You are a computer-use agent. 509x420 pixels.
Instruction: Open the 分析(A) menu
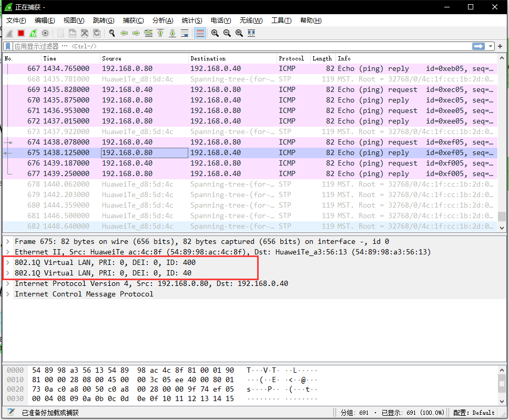click(162, 21)
